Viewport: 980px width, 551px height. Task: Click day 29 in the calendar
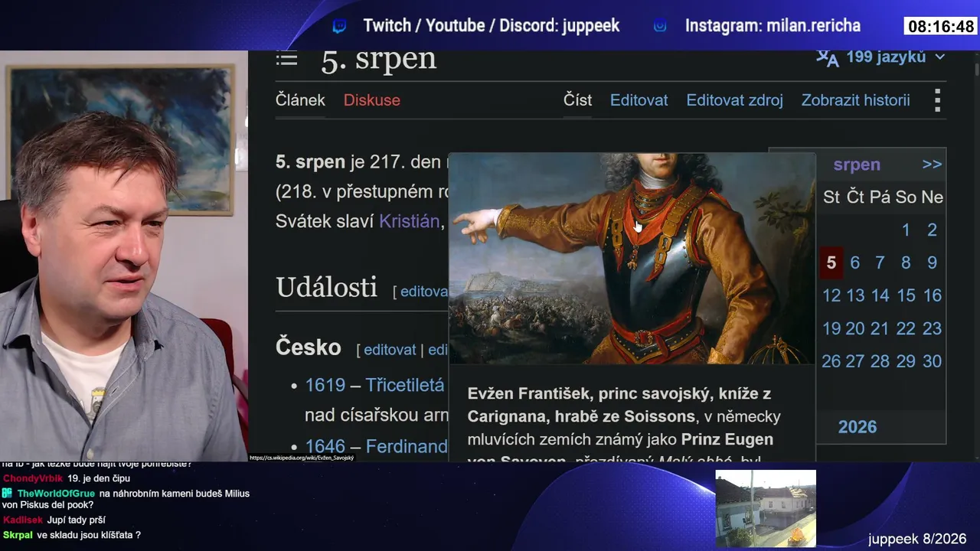click(906, 361)
